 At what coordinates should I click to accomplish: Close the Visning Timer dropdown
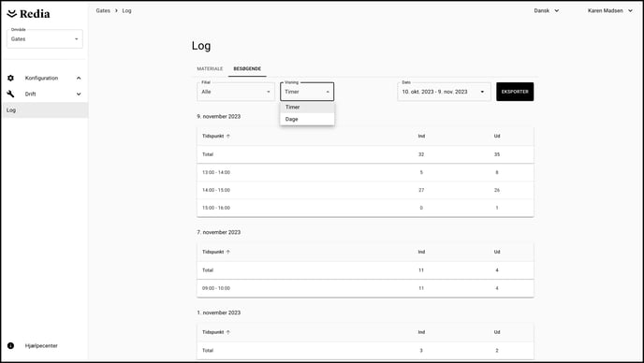pyautogui.click(x=307, y=92)
